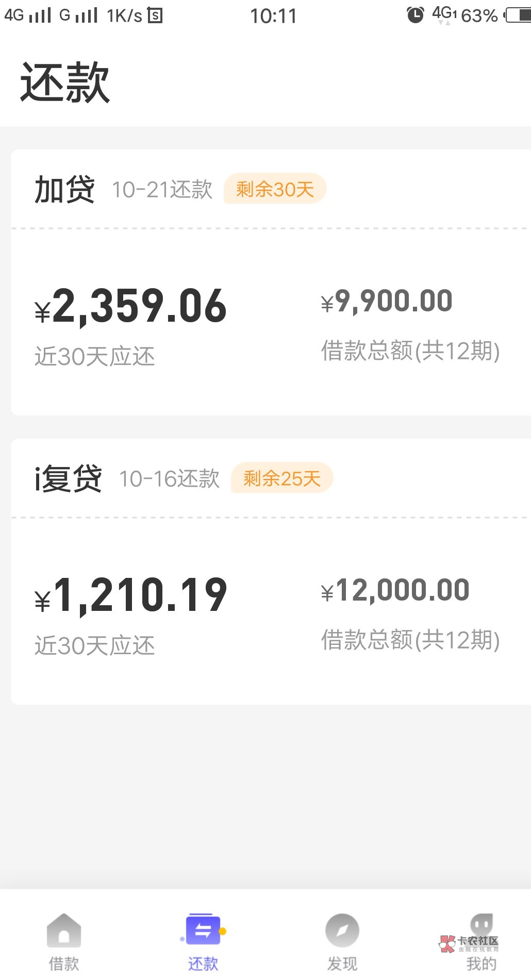Tap the 4G signal strength bars
The width and height of the screenshot is (531, 980).
point(40,15)
